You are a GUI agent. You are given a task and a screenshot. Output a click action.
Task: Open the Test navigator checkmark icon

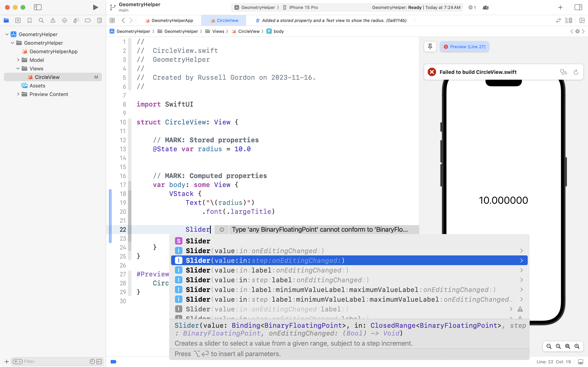pos(64,20)
